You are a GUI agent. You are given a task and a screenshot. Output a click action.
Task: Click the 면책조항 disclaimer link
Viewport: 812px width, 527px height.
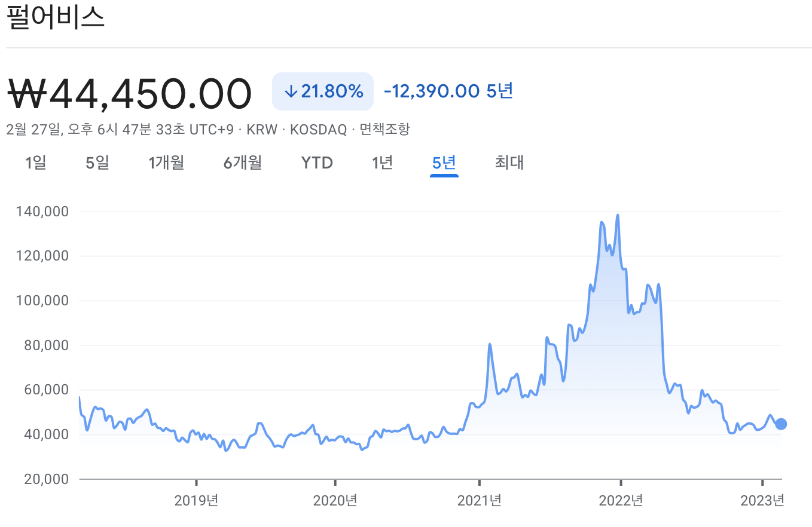384,129
